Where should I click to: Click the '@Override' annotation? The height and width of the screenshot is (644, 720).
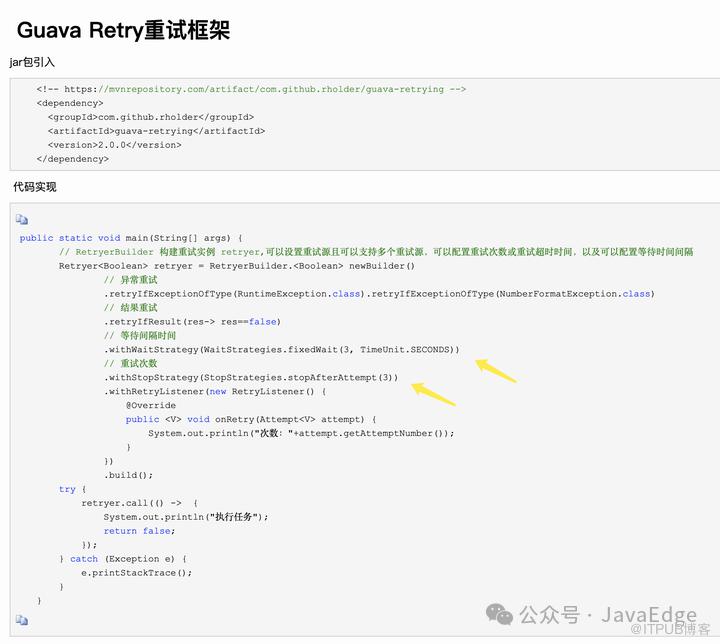click(x=151, y=406)
